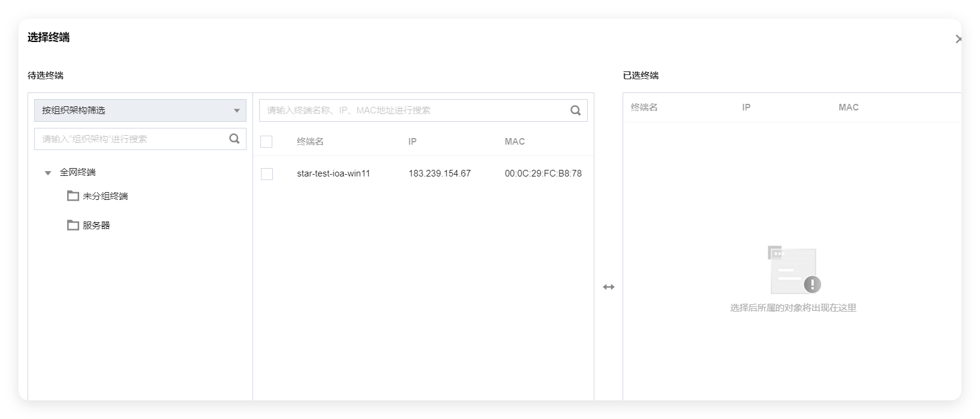Click the IP column header in 待选终端
Image resolution: width=980 pixels, height=419 pixels.
tap(413, 142)
